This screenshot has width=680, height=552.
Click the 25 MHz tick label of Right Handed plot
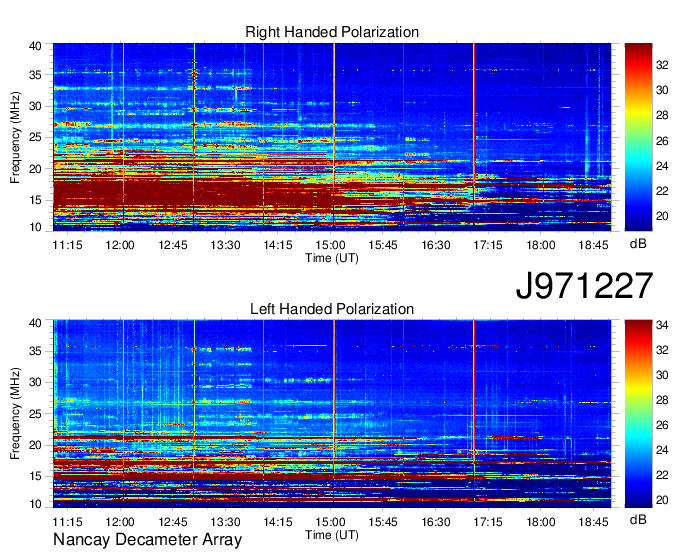(35, 137)
